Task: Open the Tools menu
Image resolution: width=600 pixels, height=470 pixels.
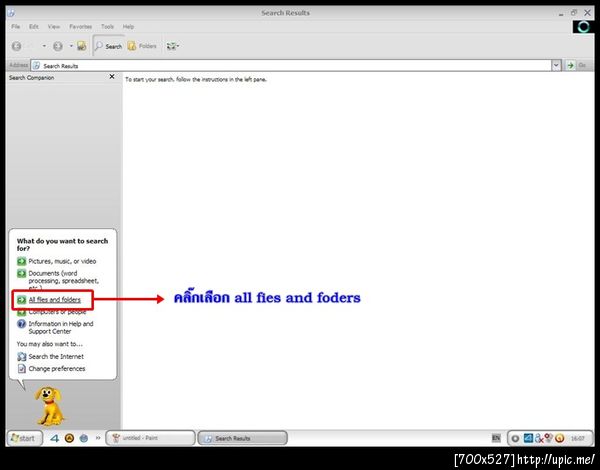Action: click(108, 26)
